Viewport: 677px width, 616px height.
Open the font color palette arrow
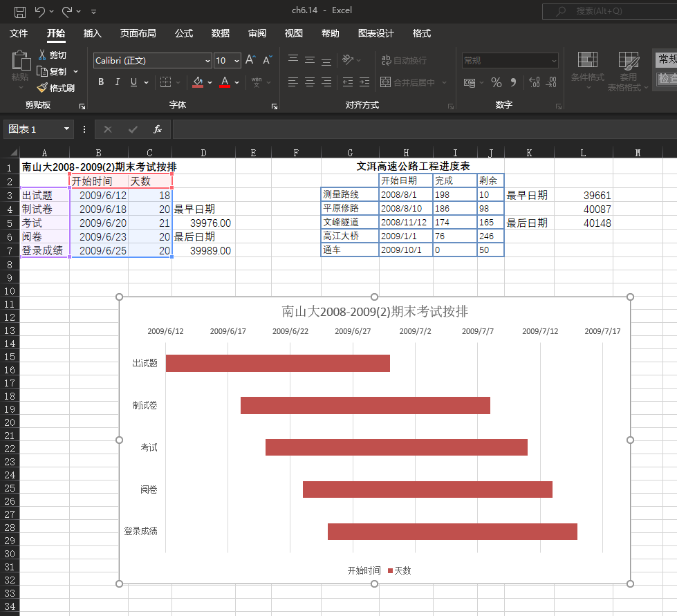[x=237, y=82]
